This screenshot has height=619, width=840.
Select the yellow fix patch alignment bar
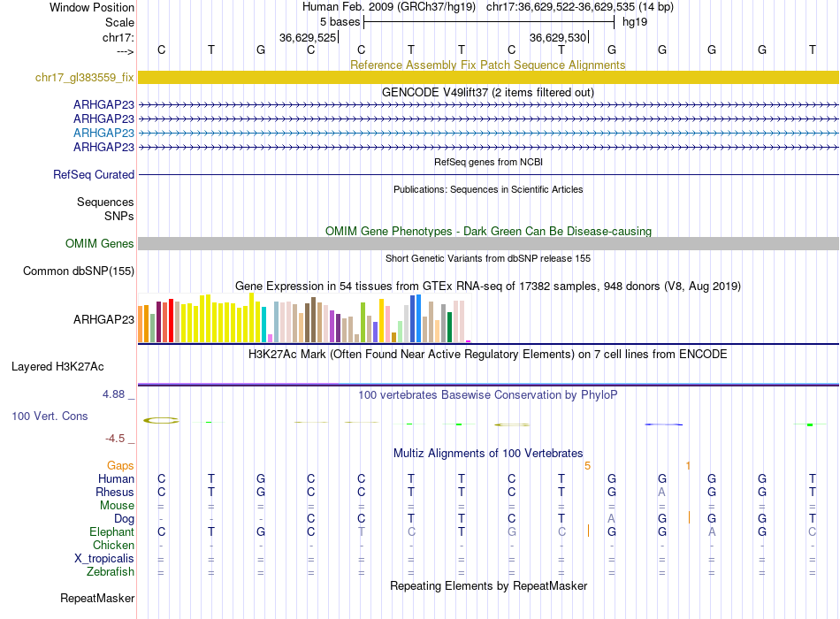488,77
